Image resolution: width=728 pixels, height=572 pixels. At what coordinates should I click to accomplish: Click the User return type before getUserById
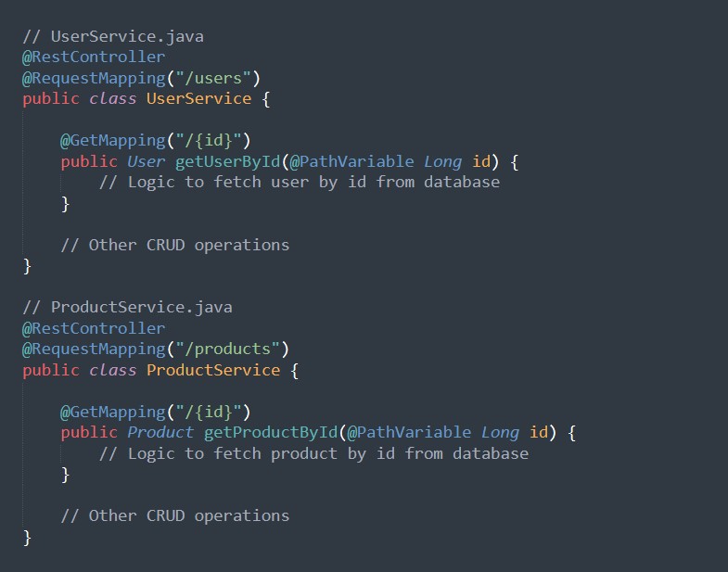pos(147,161)
